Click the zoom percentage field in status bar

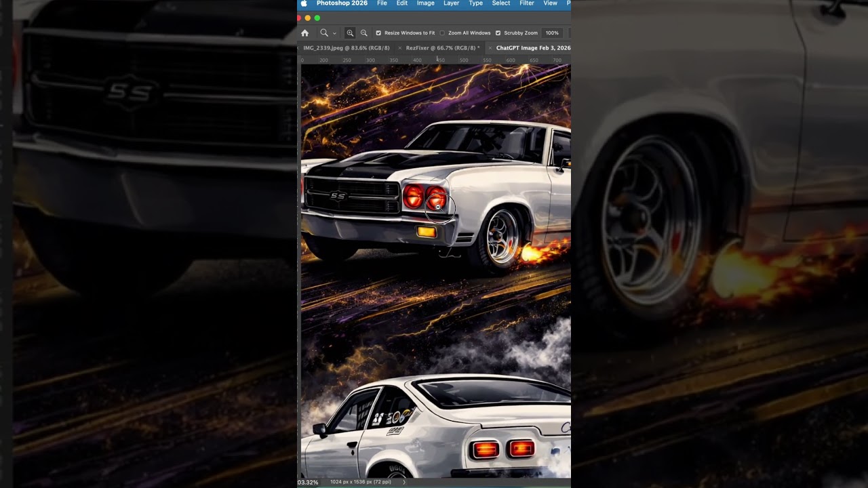[308, 482]
